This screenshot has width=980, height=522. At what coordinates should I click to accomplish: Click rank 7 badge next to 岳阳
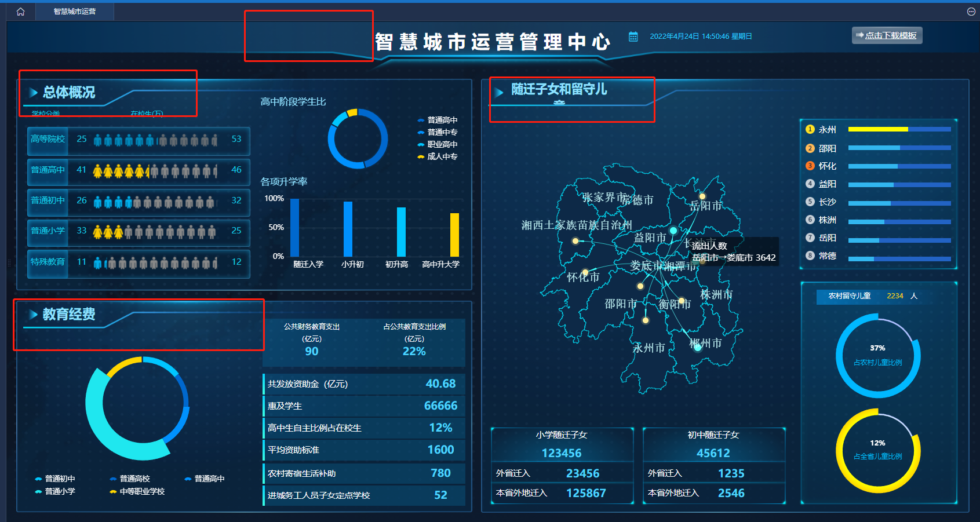[810, 238]
